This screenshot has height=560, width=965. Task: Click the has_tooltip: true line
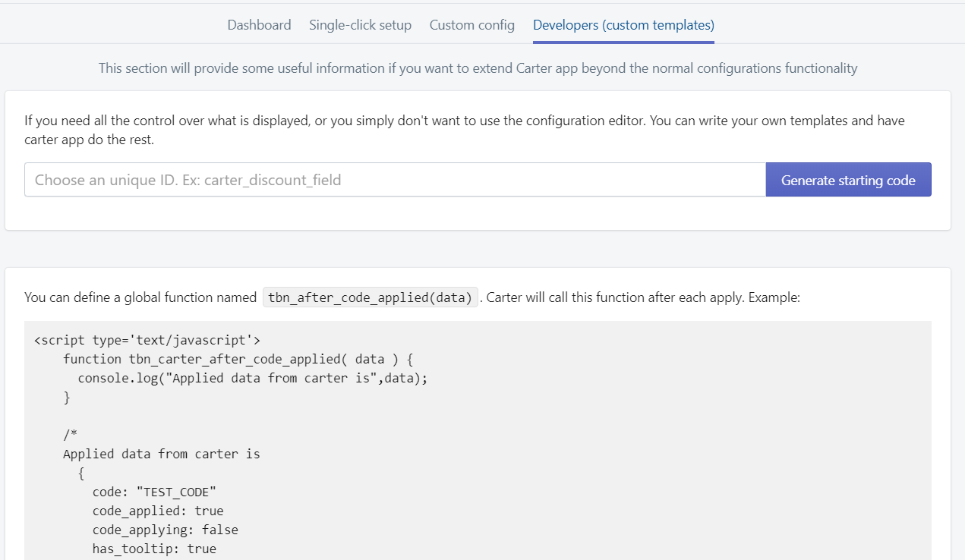154,549
